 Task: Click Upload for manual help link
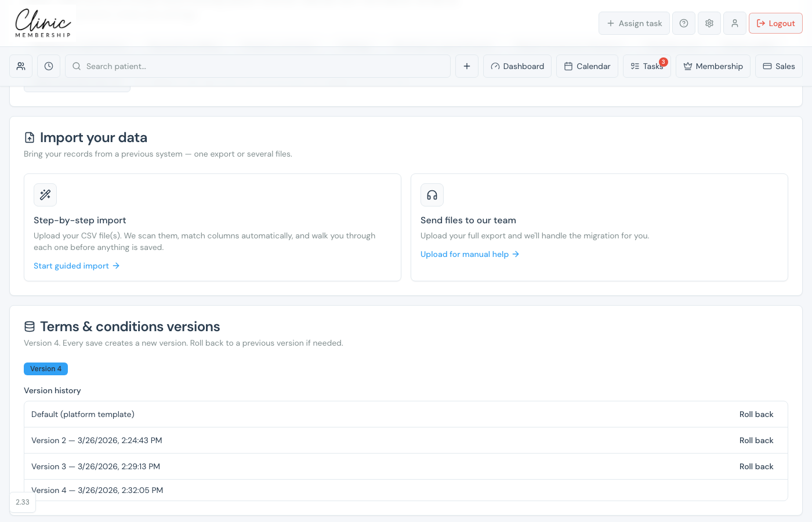point(470,254)
